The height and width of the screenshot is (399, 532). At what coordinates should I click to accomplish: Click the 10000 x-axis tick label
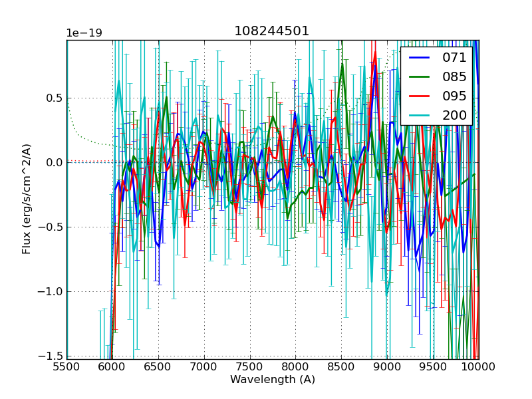[x=479, y=366]
